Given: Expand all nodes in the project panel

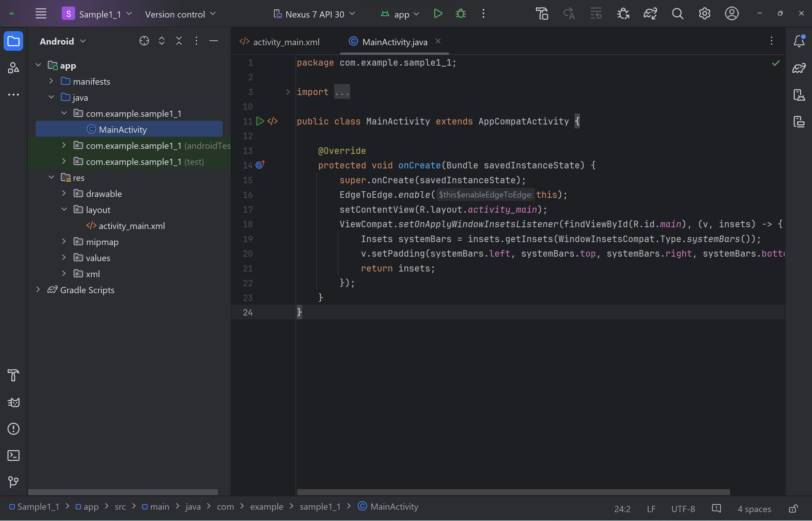Looking at the screenshot, I should pyautogui.click(x=161, y=41).
